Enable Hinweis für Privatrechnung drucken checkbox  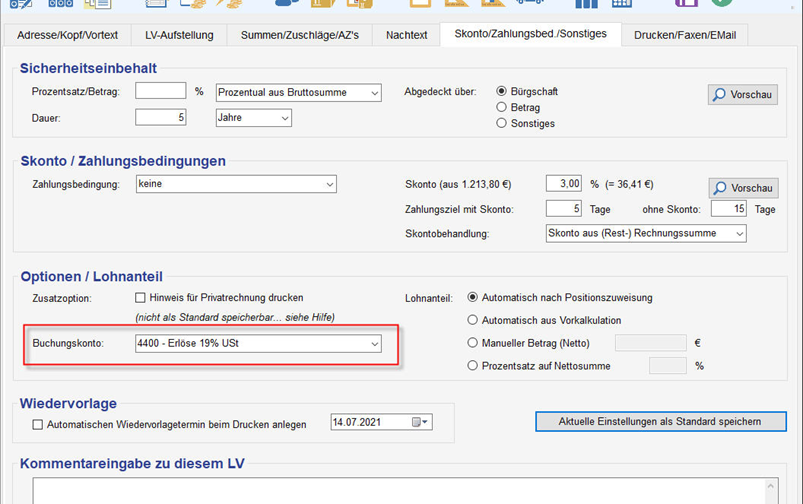(x=140, y=298)
